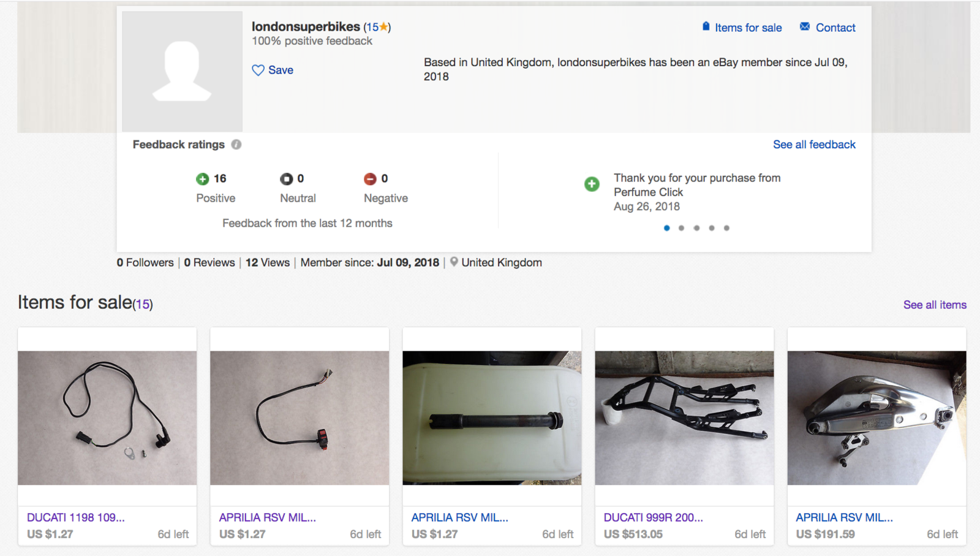Click the Contact envelope icon

(x=805, y=27)
